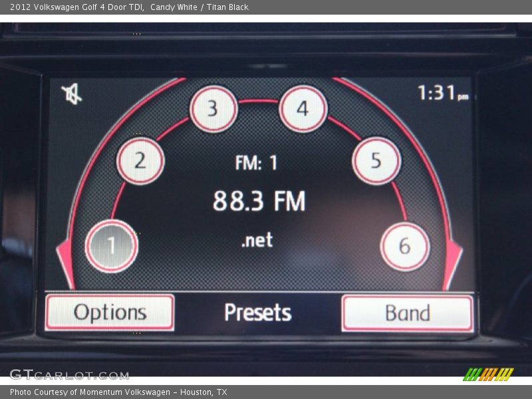Tap the .net station name text
The width and height of the screenshot is (532, 399).
[x=257, y=240]
